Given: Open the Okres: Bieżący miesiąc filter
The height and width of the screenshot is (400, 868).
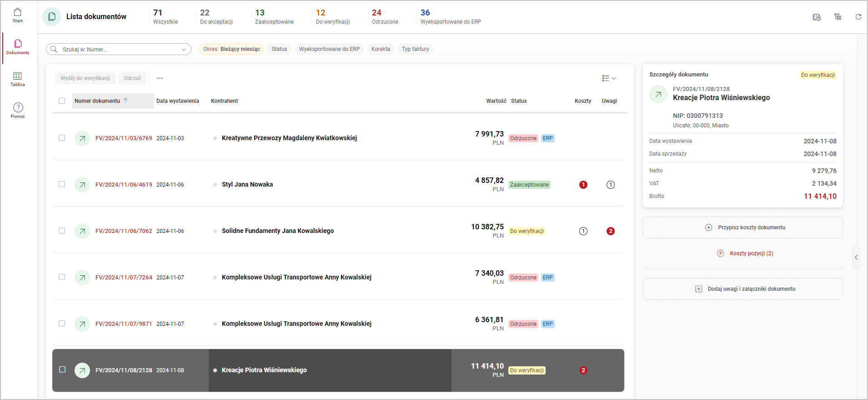Looking at the screenshot, I should point(231,49).
